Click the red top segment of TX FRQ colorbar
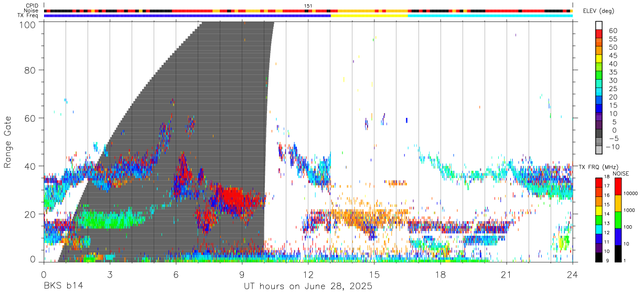Screen dimensions: 644x297 pos(598,182)
